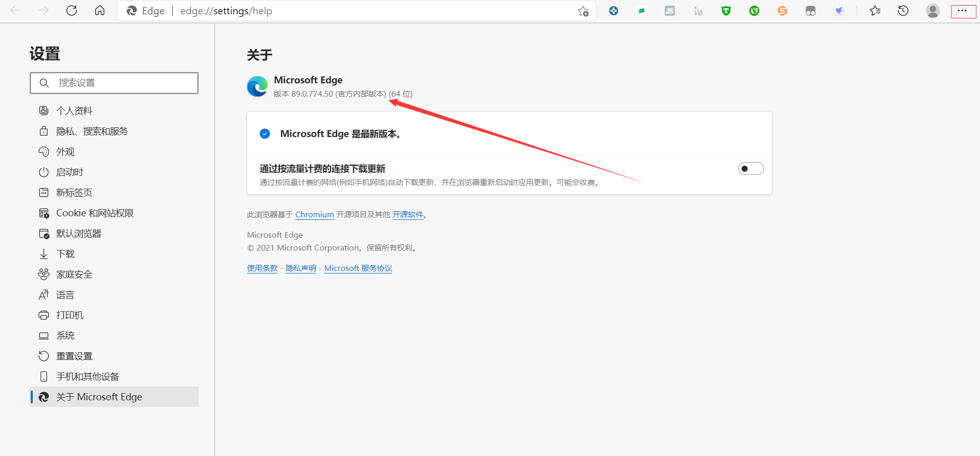Screen dimensions: 980x456
Task: Select 关于 Microsoft Edge item
Action: pyautogui.click(x=114, y=397)
